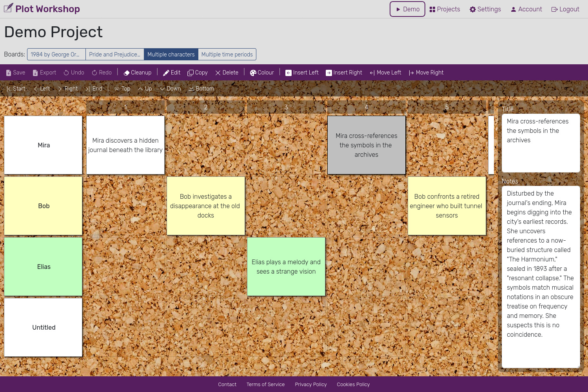
Task: Copy the selected card
Action: (x=198, y=73)
